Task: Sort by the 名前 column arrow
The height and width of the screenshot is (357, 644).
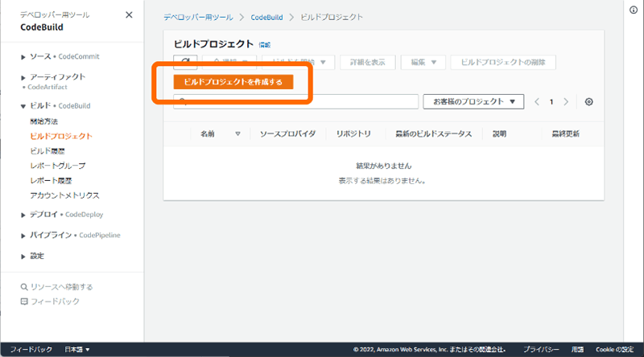Action: pos(237,133)
